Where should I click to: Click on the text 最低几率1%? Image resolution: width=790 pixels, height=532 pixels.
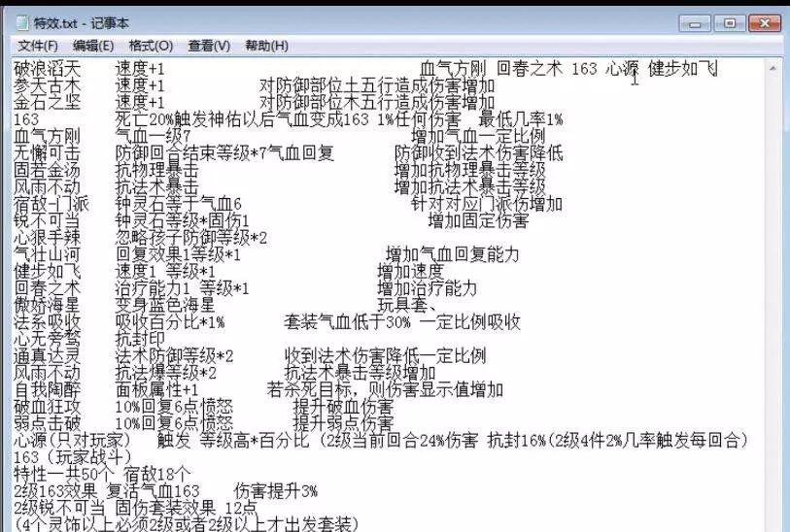[521, 119]
